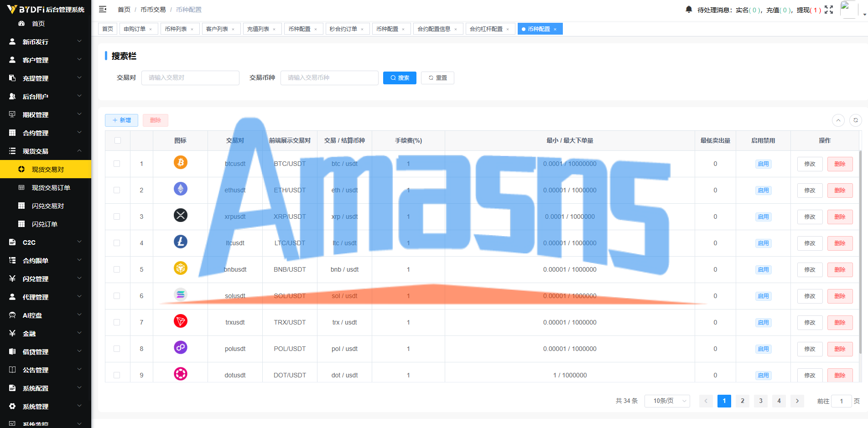868x428 pixels.
Task: Click the Polkadot coin icon
Action: [x=181, y=374]
